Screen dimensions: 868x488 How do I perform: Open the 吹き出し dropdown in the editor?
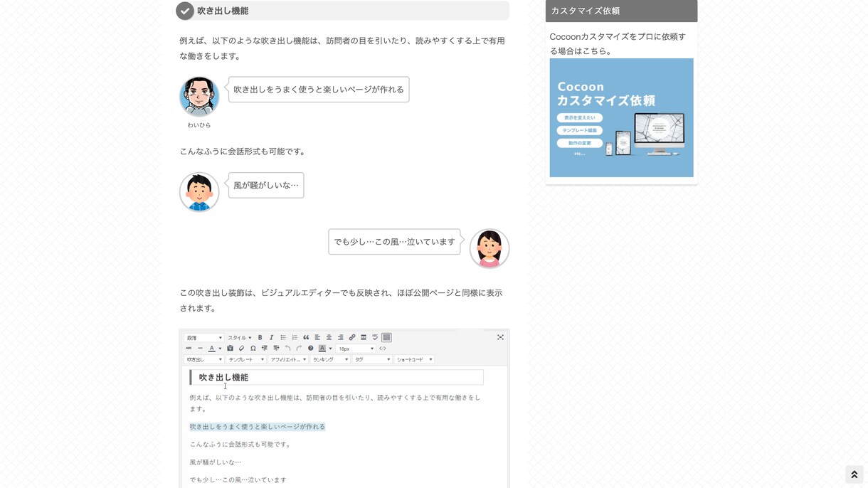pos(203,359)
